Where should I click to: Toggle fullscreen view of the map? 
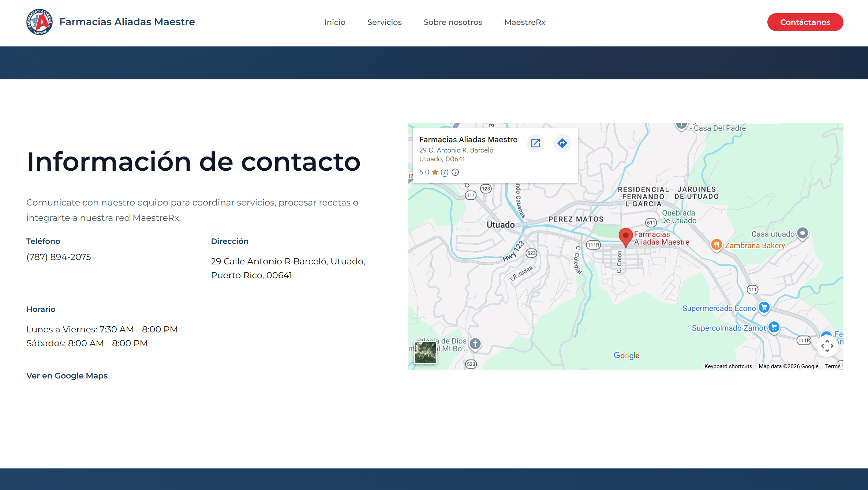827,345
